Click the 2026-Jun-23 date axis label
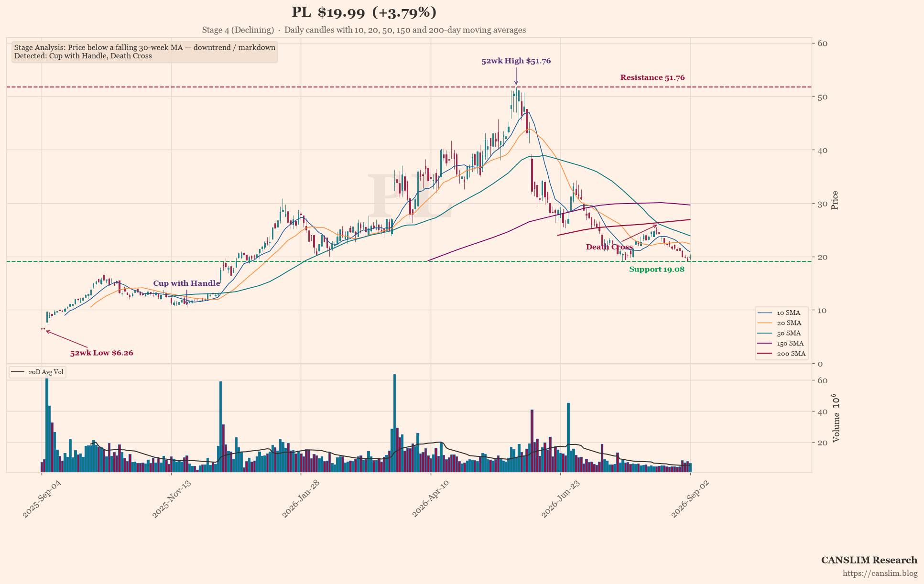 [560, 498]
